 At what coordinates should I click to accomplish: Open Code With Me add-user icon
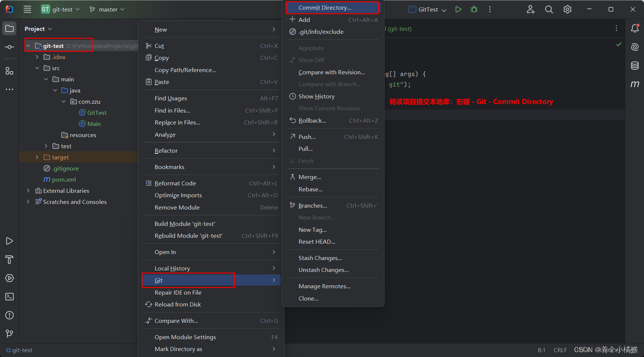[531, 9]
